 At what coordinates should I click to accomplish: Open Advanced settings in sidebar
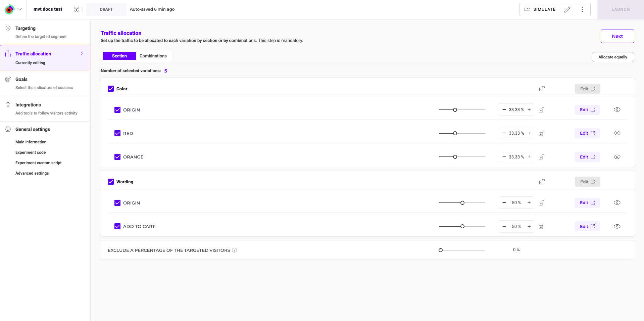coord(32,173)
